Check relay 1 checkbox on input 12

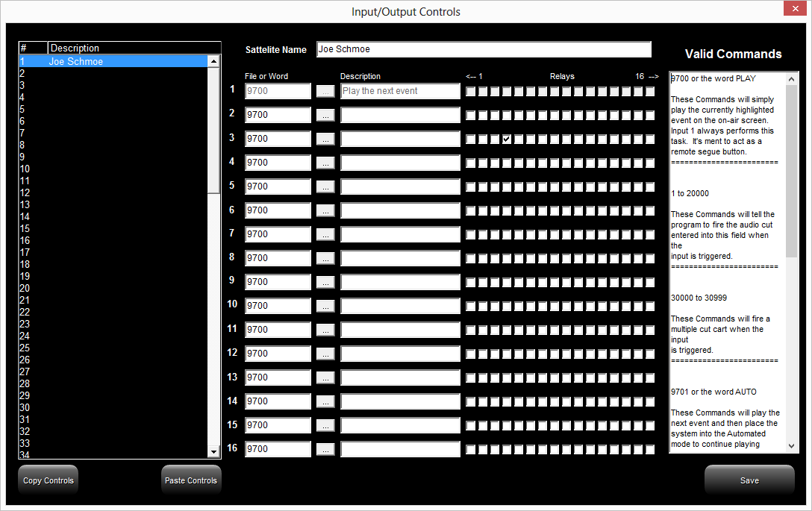[470, 354]
